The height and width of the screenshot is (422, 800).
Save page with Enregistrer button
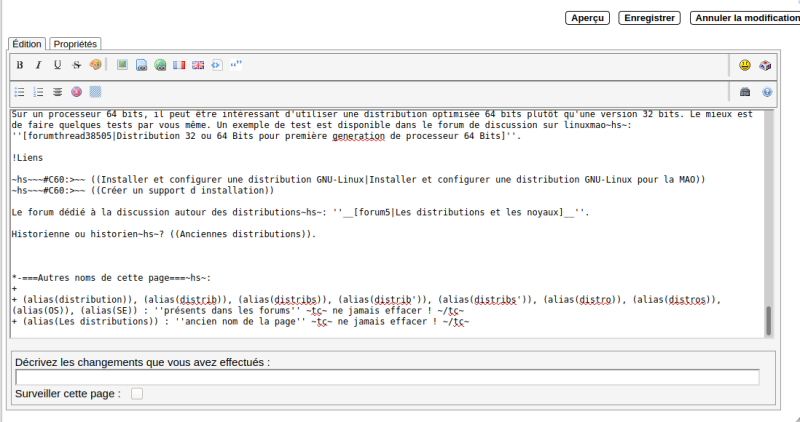[649, 18]
